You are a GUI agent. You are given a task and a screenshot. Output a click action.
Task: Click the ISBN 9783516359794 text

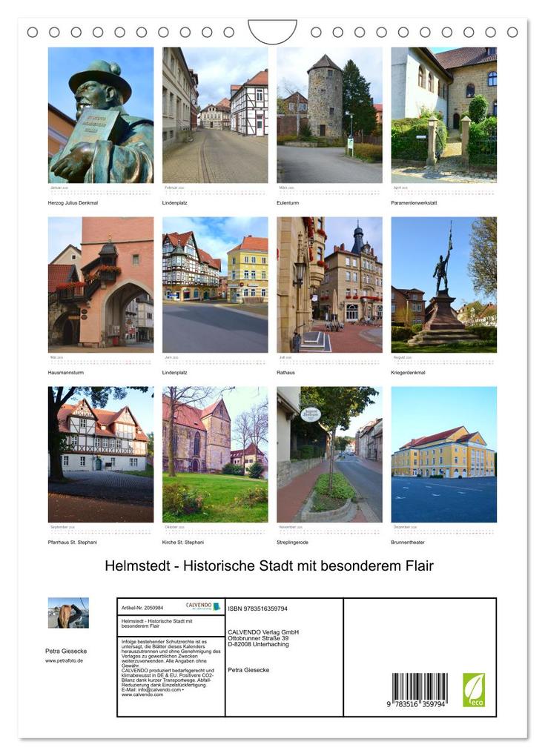coord(257,609)
